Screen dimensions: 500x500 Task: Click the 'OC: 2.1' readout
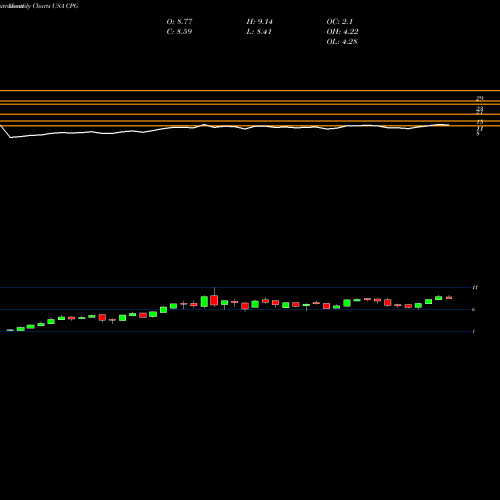[x=339, y=22]
